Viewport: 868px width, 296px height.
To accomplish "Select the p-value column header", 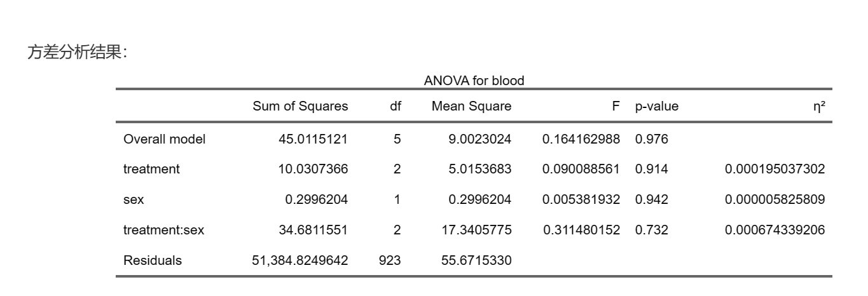I will pos(657,107).
